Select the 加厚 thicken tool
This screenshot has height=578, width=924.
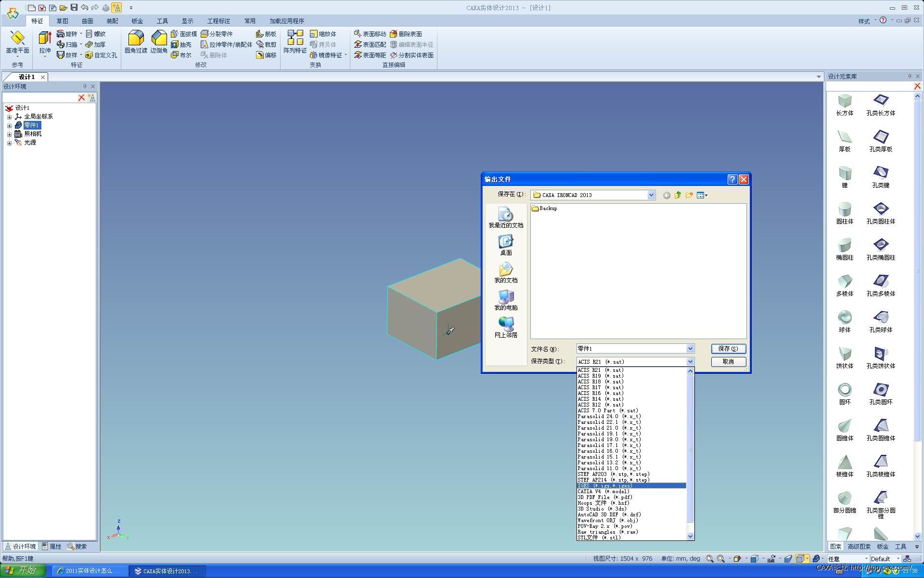tap(95, 44)
